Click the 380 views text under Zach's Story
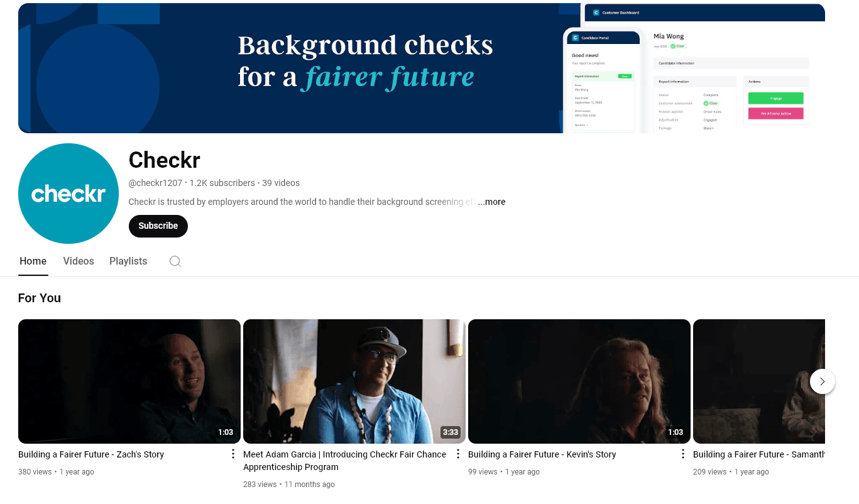The width and height of the screenshot is (859, 504). pos(35,472)
